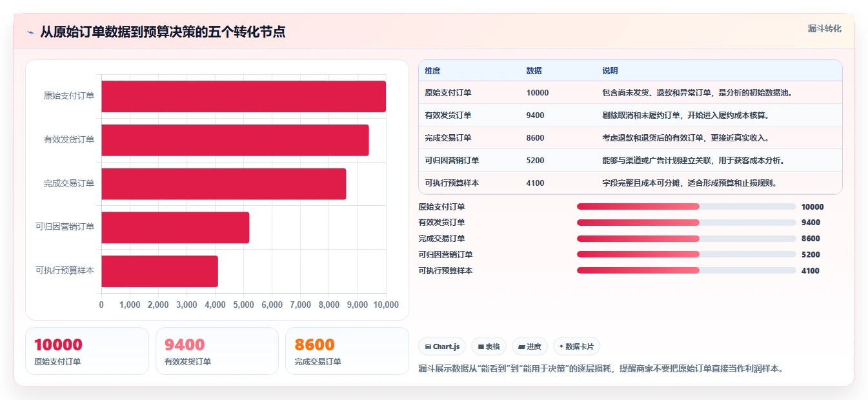The height and width of the screenshot is (400, 868).
Task: Click the 完成交易订单 progress bar
Action: [x=686, y=239]
